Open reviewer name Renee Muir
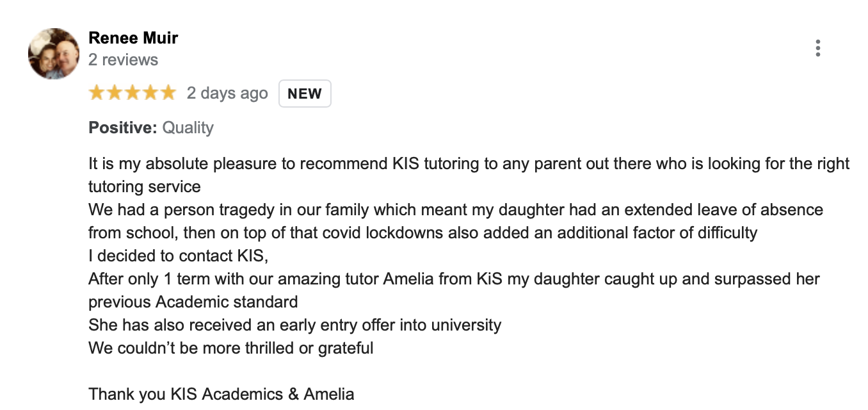Viewport: 868px width, 410px height. tap(133, 38)
